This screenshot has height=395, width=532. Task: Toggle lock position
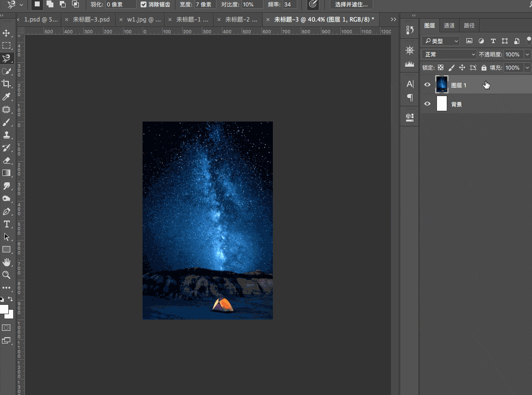462,68
